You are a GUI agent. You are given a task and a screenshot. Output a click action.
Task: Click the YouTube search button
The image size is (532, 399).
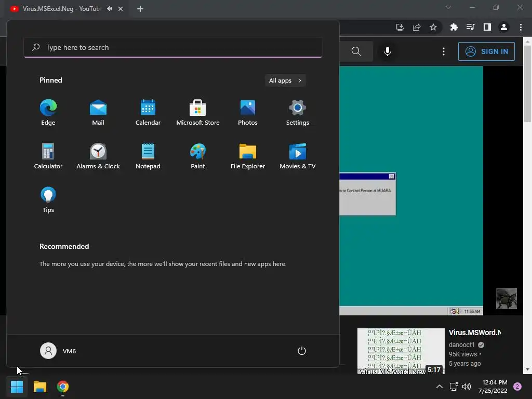(356, 51)
